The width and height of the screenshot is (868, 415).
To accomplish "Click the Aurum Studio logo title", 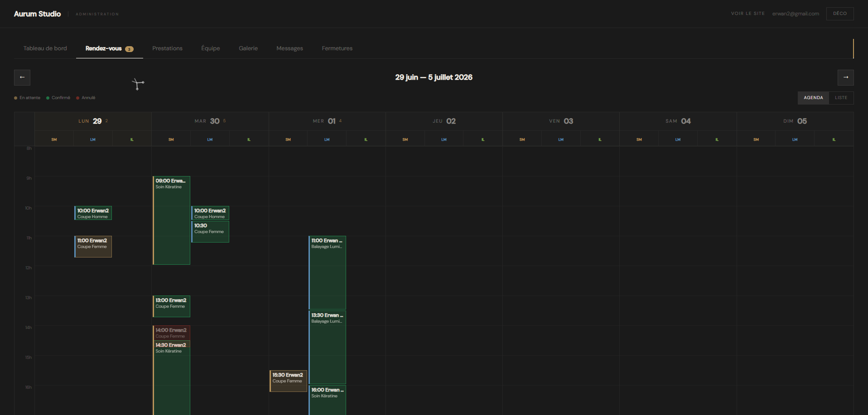I will [x=37, y=14].
